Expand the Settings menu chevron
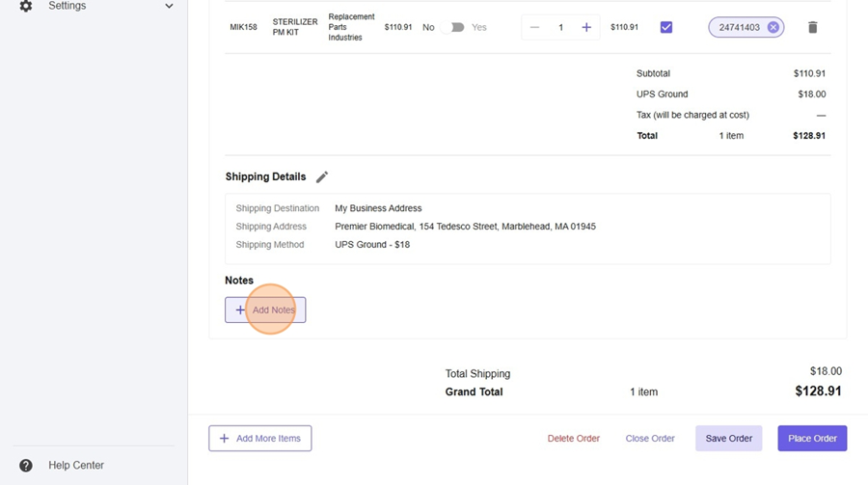This screenshot has height=485, width=868. [x=169, y=6]
